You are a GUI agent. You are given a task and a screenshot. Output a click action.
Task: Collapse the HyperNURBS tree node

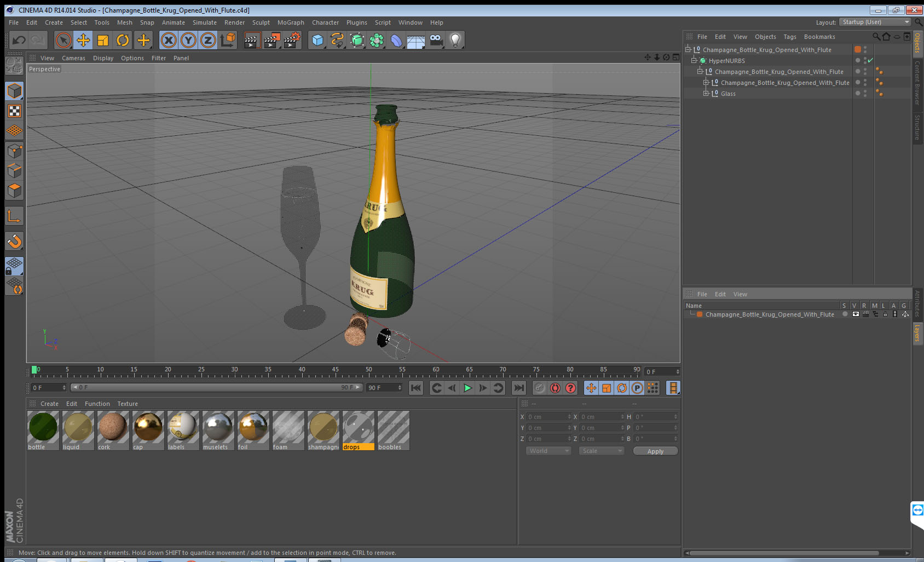click(x=694, y=60)
